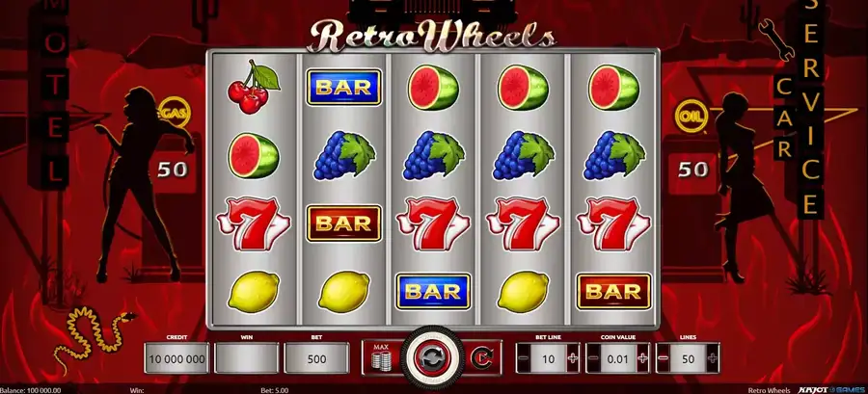Increase Coin Value with plus button
Screen dimensions: 868x394
click(642, 358)
